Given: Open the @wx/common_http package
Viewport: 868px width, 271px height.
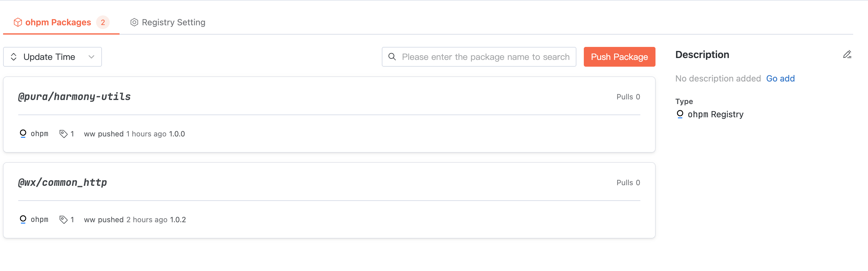Looking at the screenshot, I should [x=62, y=183].
